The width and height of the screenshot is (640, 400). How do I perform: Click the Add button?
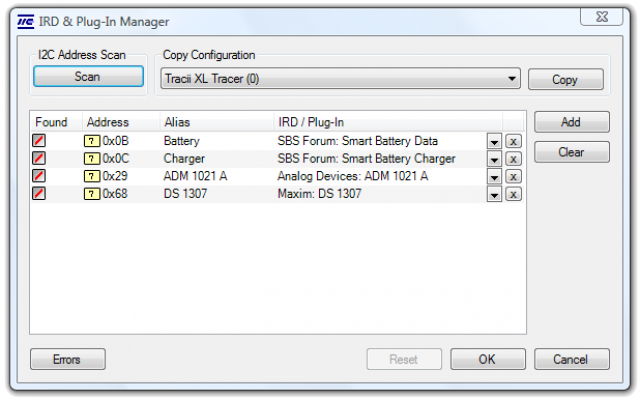coord(571,122)
